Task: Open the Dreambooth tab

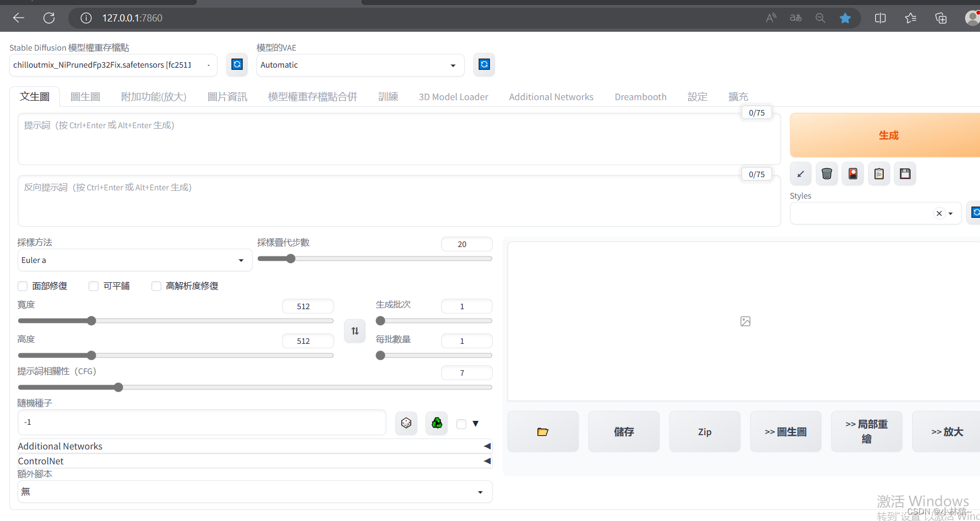Action: click(640, 97)
